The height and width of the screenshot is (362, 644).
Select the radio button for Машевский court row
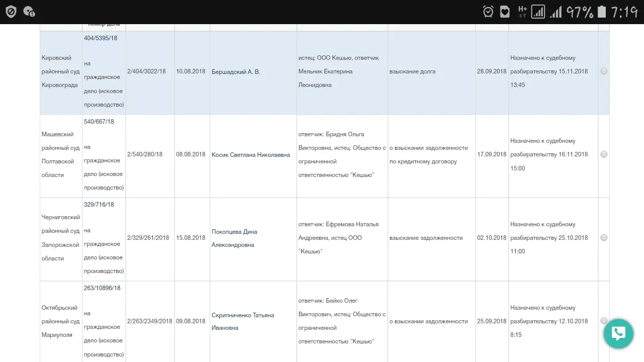[x=604, y=154]
